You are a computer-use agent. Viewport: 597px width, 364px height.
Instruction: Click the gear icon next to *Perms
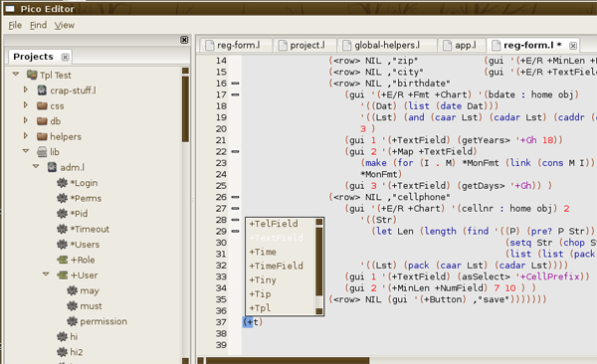point(62,198)
